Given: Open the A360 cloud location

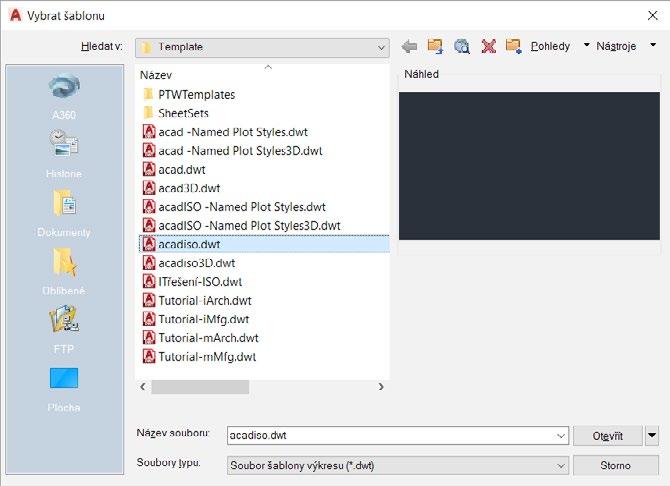Looking at the screenshot, I should pos(64,97).
